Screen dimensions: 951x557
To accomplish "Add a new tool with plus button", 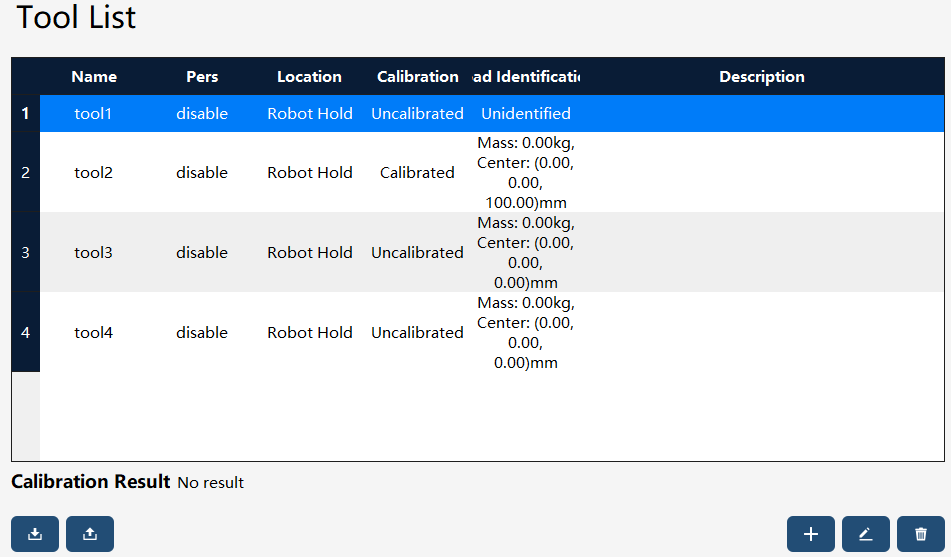I will point(811,534).
